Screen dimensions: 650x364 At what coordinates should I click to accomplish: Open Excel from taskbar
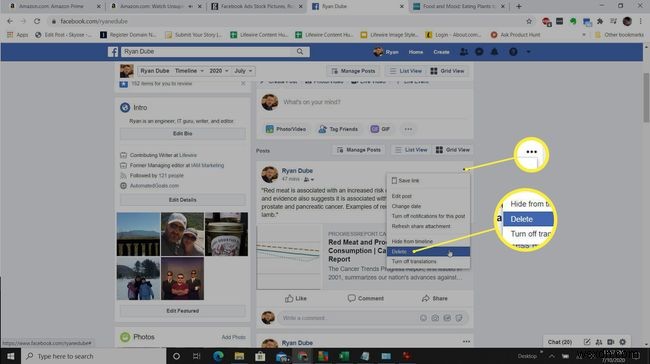pyautogui.click(x=344, y=356)
